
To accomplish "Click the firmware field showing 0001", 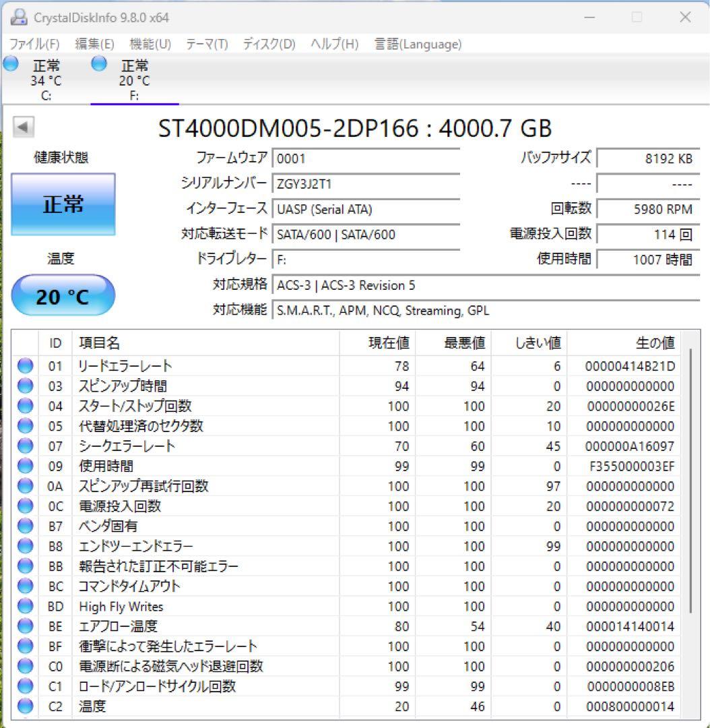I will tap(366, 158).
